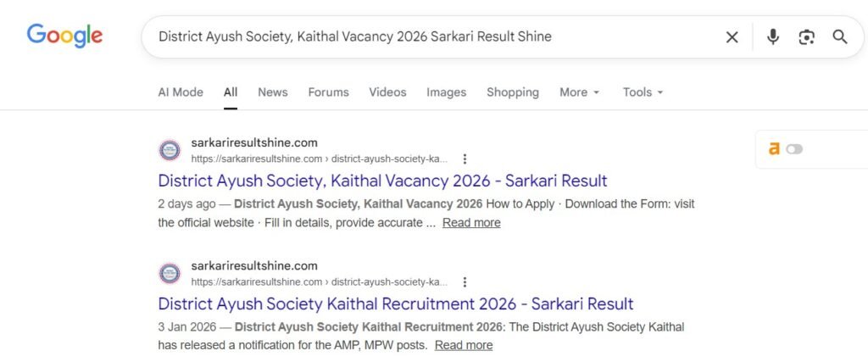The width and height of the screenshot is (868, 362).
Task: Start voice search with microphone
Action: click(772, 37)
